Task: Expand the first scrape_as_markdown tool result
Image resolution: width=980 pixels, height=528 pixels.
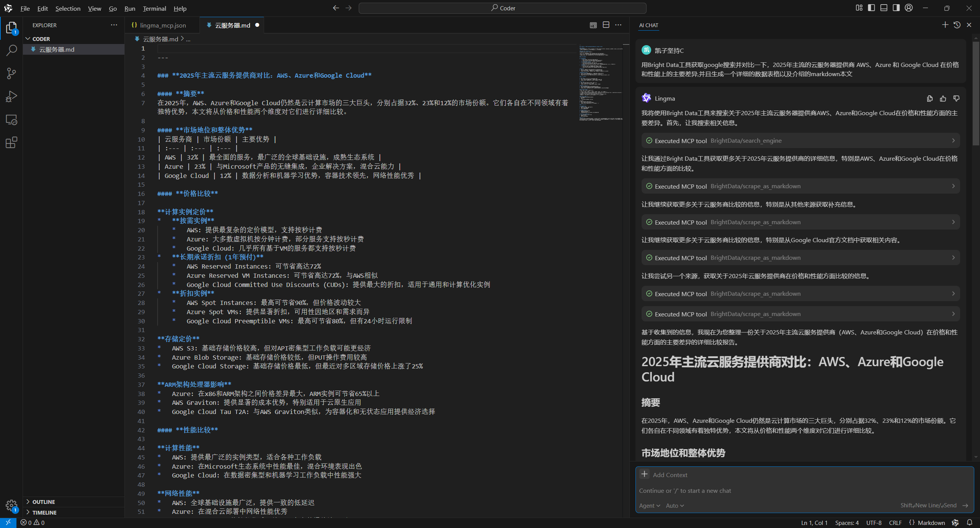Action: pos(800,186)
